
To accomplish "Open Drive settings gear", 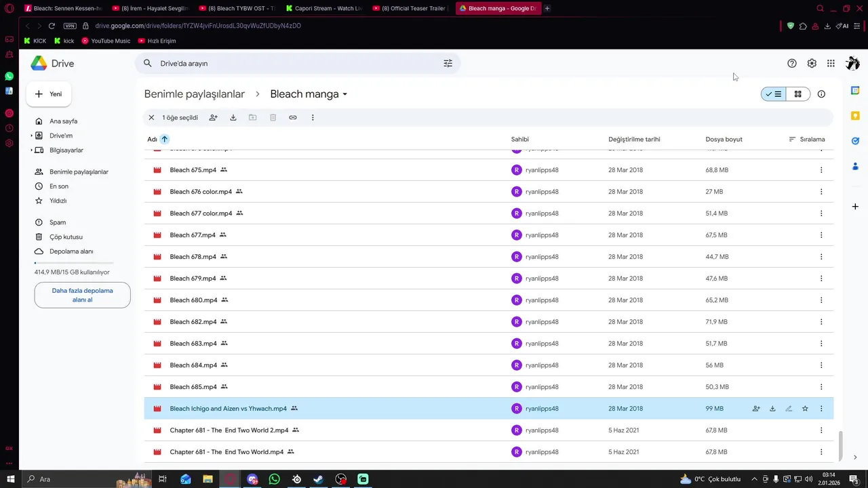I will pos(812,63).
